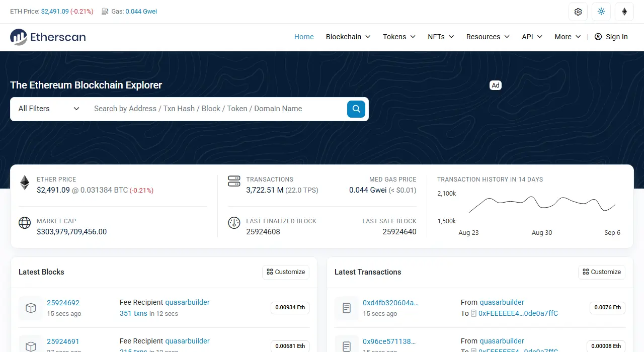Open Ethereum network selector icon
The width and height of the screenshot is (644, 352).
click(x=624, y=12)
